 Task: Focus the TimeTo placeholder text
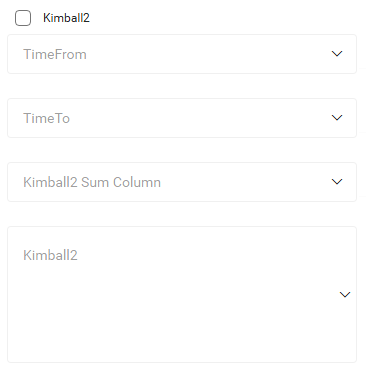click(47, 118)
